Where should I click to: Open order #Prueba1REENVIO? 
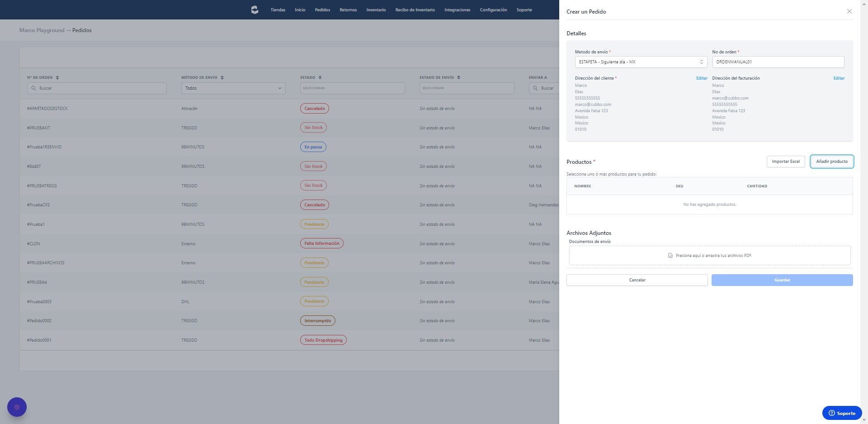pos(44,147)
